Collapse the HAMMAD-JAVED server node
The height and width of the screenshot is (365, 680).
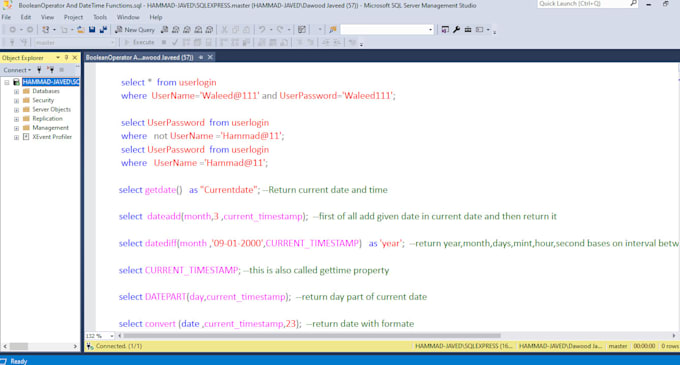pyautogui.click(x=7, y=82)
